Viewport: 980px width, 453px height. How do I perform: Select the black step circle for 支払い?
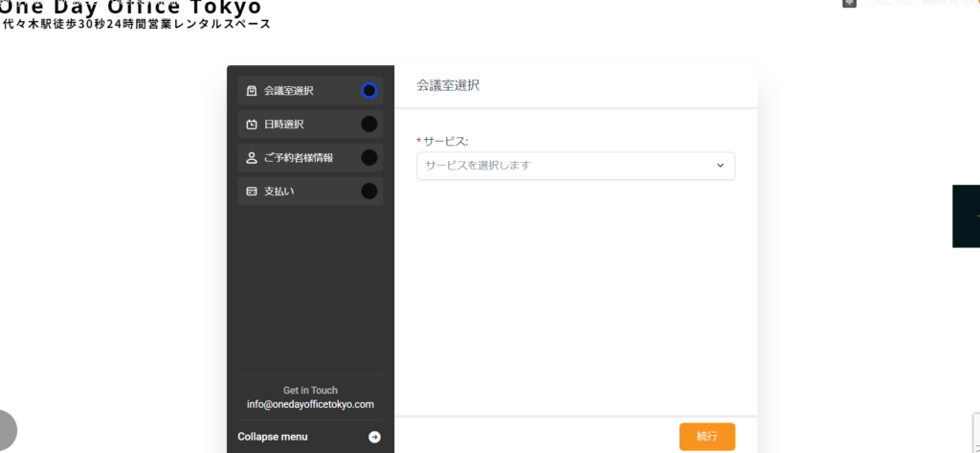pyautogui.click(x=368, y=192)
